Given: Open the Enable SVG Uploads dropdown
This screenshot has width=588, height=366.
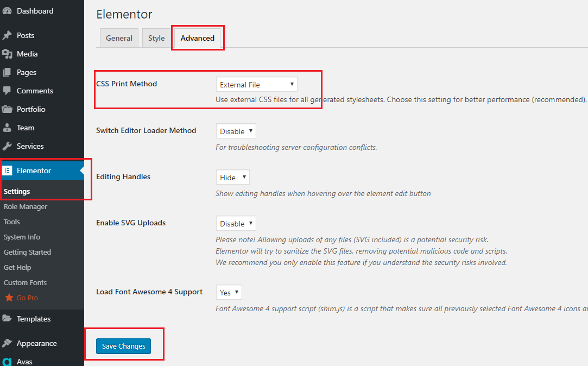Looking at the screenshot, I should [236, 223].
